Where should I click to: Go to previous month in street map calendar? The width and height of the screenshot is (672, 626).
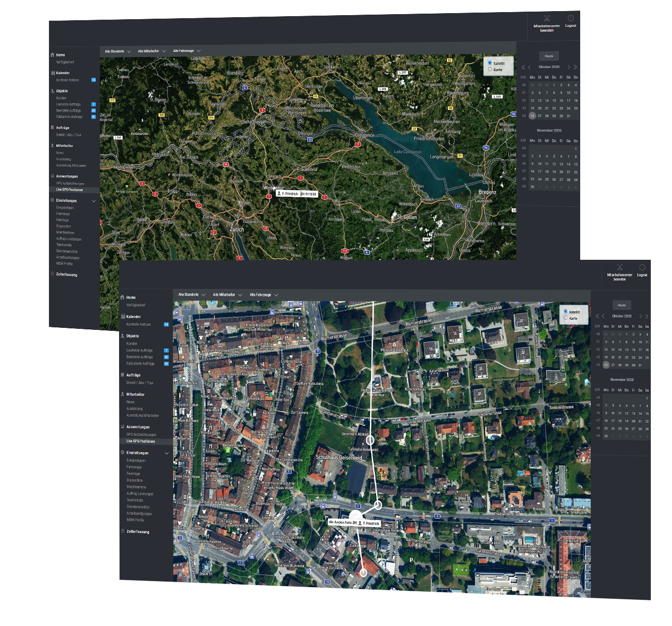603,316
